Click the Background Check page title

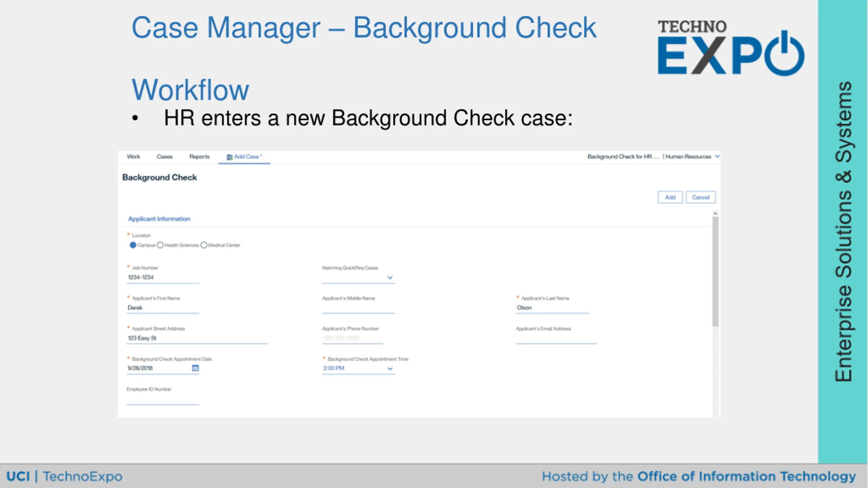[159, 178]
